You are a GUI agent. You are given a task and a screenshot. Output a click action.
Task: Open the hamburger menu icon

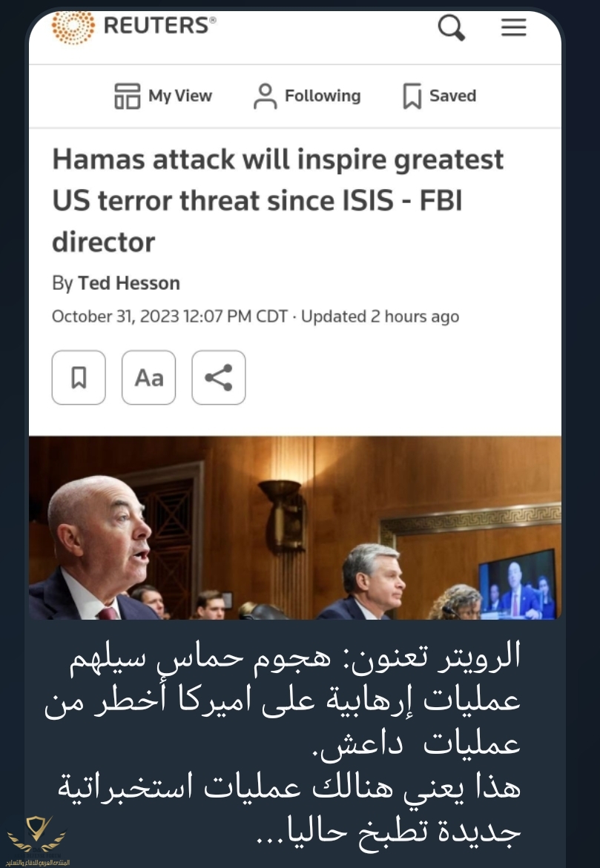(513, 27)
